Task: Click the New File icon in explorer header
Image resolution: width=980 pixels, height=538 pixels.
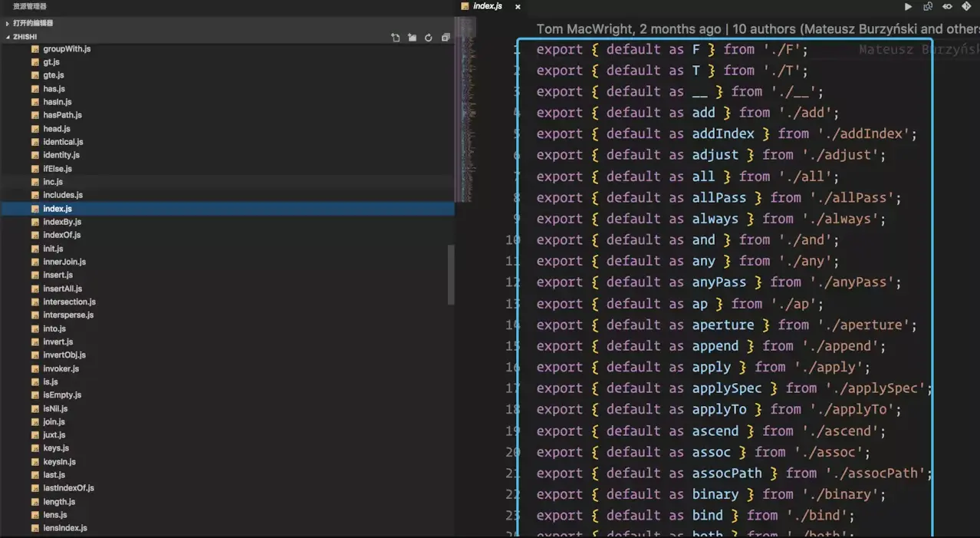Action: tap(395, 37)
